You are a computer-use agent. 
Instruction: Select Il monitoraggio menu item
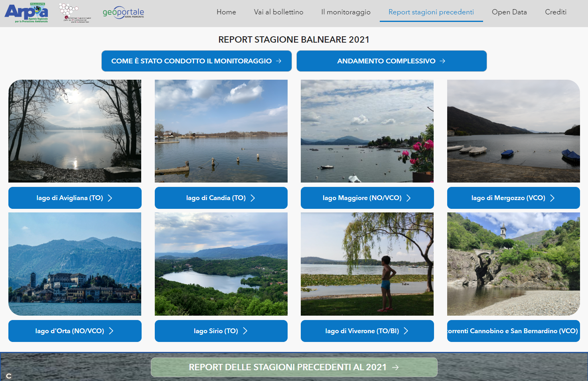pyautogui.click(x=346, y=12)
